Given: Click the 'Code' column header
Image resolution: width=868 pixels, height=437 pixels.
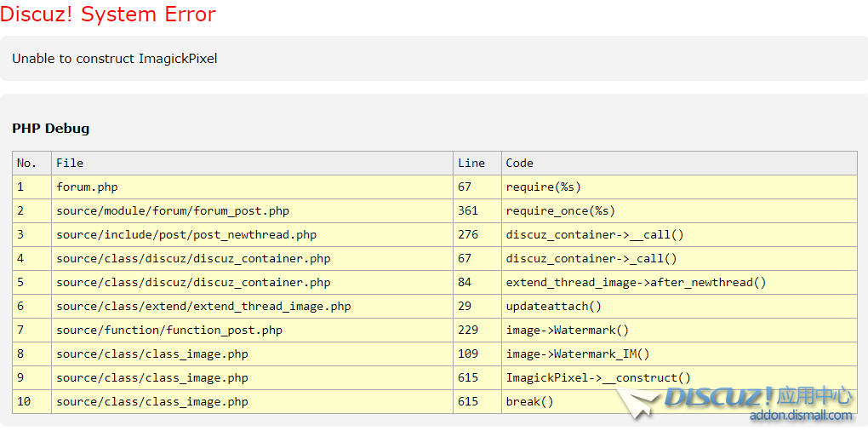Looking at the screenshot, I should point(679,163).
